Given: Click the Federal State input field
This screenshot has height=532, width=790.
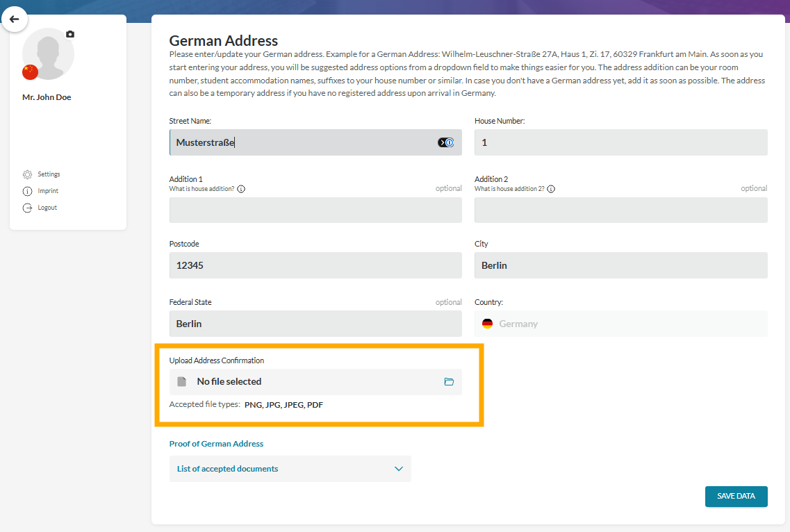Looking at the screenshot, I should (315, 324).
